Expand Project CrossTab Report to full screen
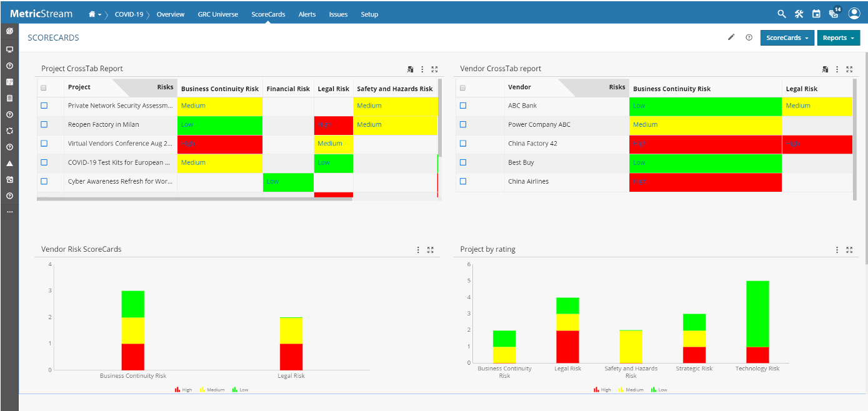Viewport: 868px width, 411px height. (x=434, y=69)
